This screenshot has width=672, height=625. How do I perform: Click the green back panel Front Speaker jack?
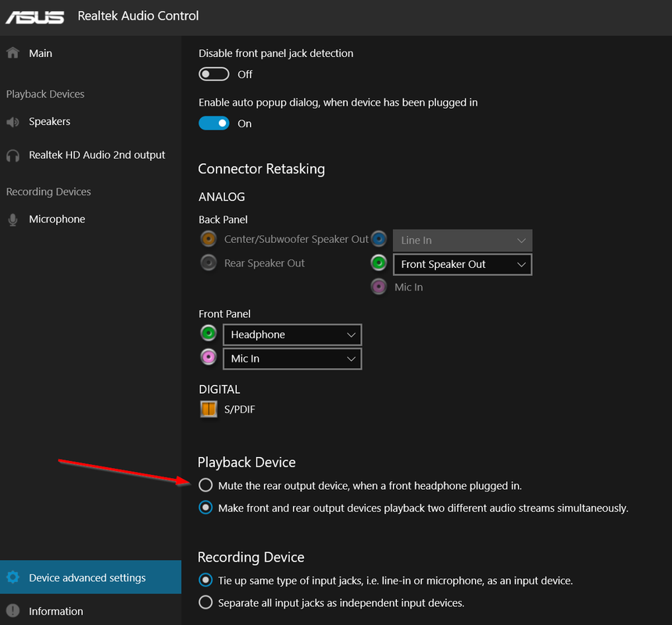(x=379, y=262)
